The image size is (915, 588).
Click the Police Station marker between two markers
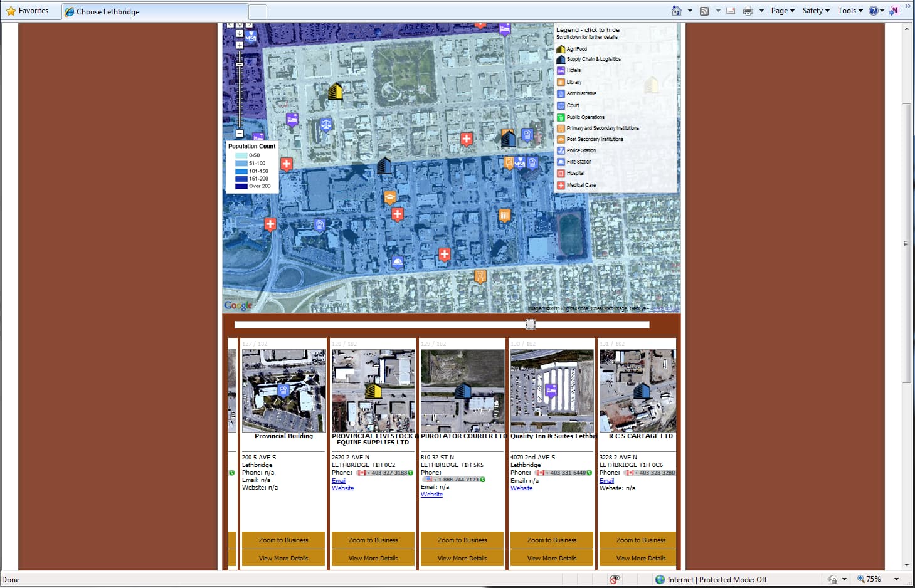[520, 164]
